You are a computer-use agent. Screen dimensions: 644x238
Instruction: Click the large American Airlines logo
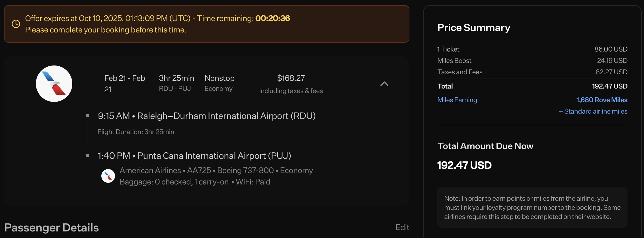tap(54, 84)
